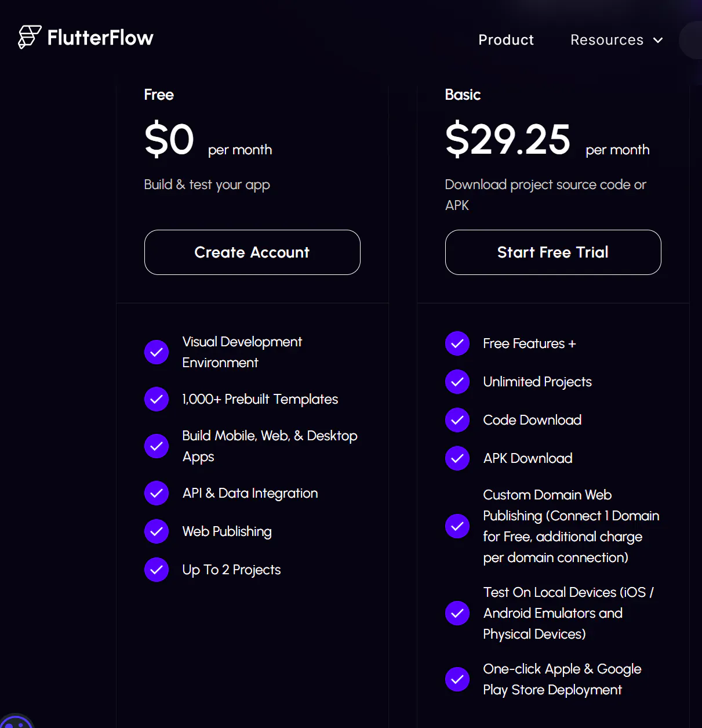Click checkmark beside One-click Apple & Google deployment
Image resolution: width=702 pixels, height=728 pixels.
457,679
